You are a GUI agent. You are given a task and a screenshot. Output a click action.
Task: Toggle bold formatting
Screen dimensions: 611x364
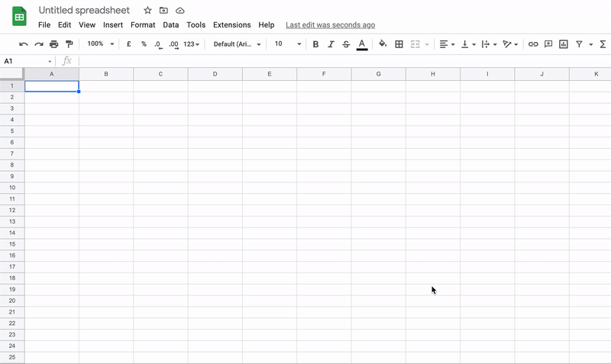[x=315, y=44]
